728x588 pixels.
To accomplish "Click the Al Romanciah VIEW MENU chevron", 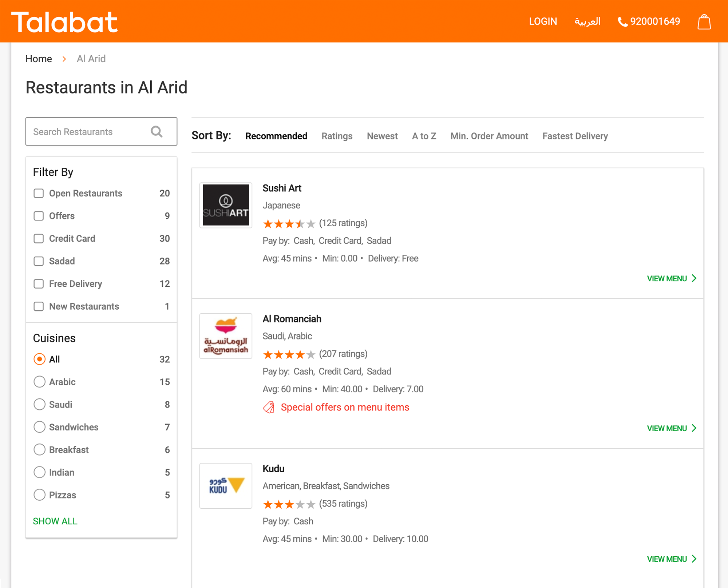I will (x=694, y=428).
